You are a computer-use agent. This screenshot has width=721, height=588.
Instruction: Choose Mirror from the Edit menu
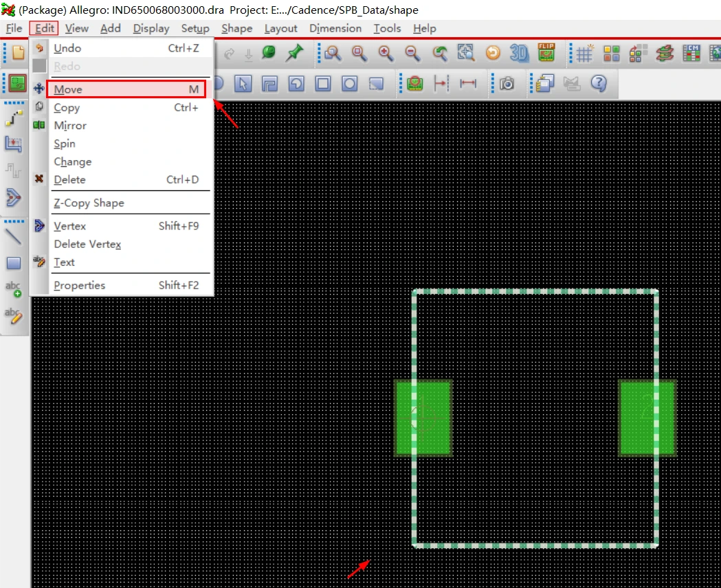122,126
